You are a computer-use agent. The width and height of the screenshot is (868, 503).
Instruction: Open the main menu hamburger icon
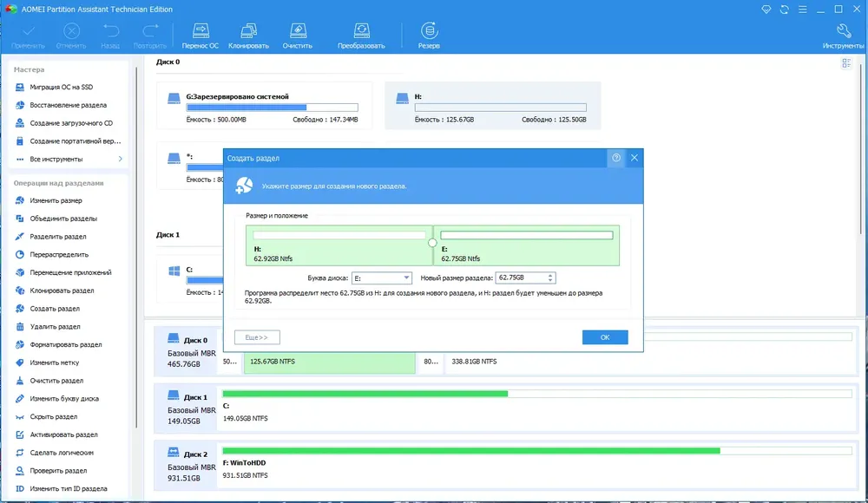click(802, 10)
